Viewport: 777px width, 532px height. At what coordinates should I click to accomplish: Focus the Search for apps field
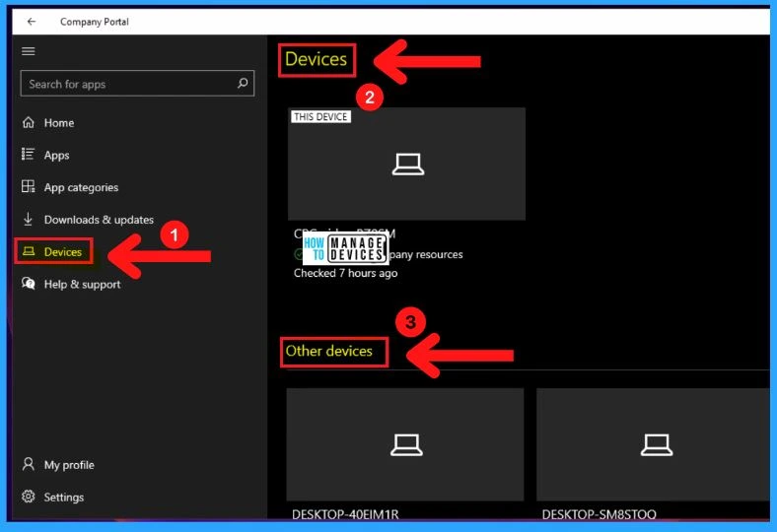[x=137, y=83]
